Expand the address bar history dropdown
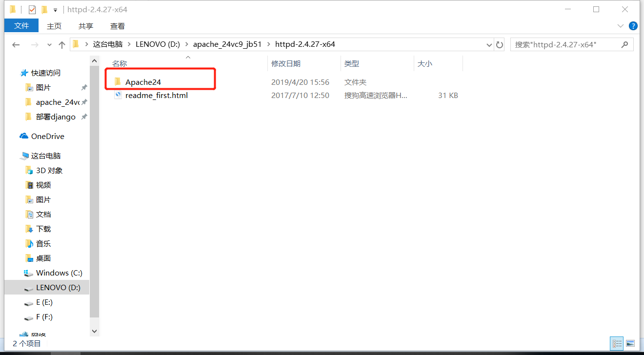Screen dimensions: 644x355 point(489,44)
